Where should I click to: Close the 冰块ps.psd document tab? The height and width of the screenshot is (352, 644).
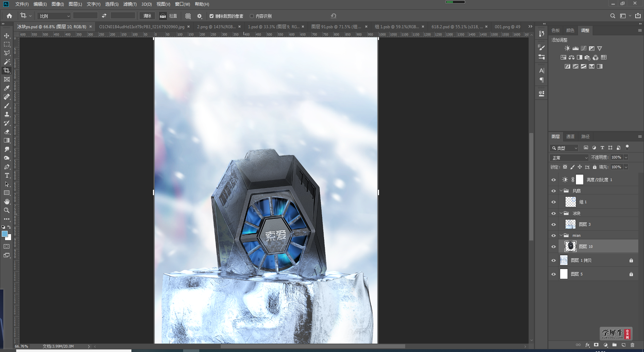coord(91,27)
